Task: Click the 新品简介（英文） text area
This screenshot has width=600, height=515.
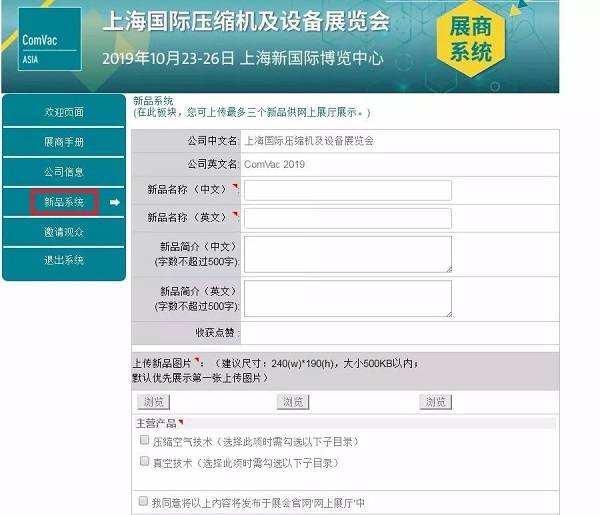Action: (x=347, y=298)
